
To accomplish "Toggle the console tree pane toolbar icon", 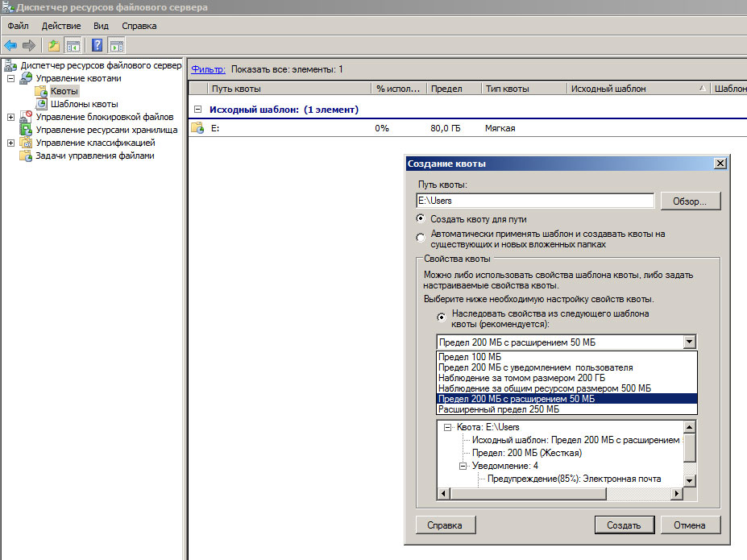I will (73, 45).
